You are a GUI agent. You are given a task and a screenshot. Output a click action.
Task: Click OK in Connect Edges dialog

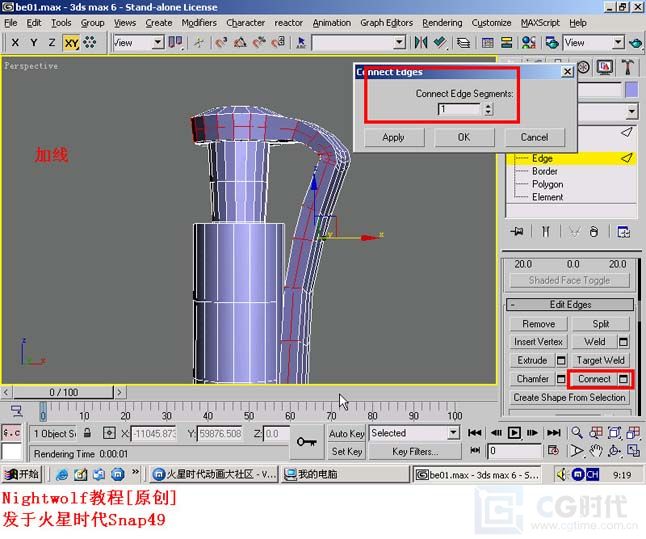(x=464, y=137)
